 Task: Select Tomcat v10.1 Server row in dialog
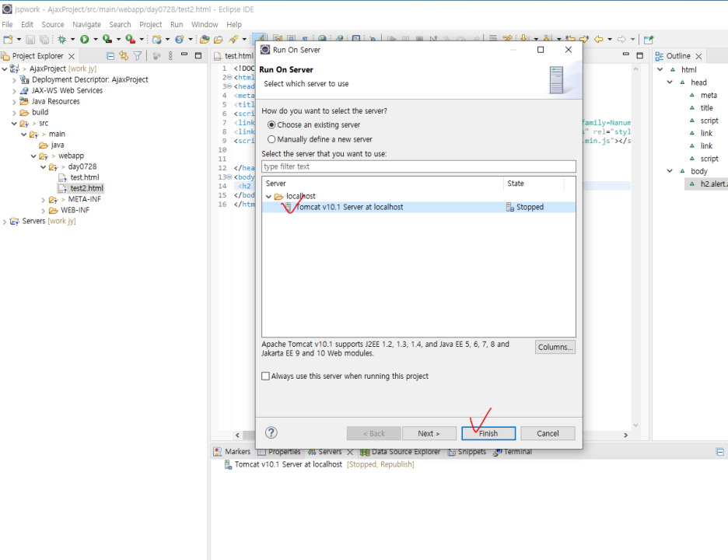coord(418,207)
